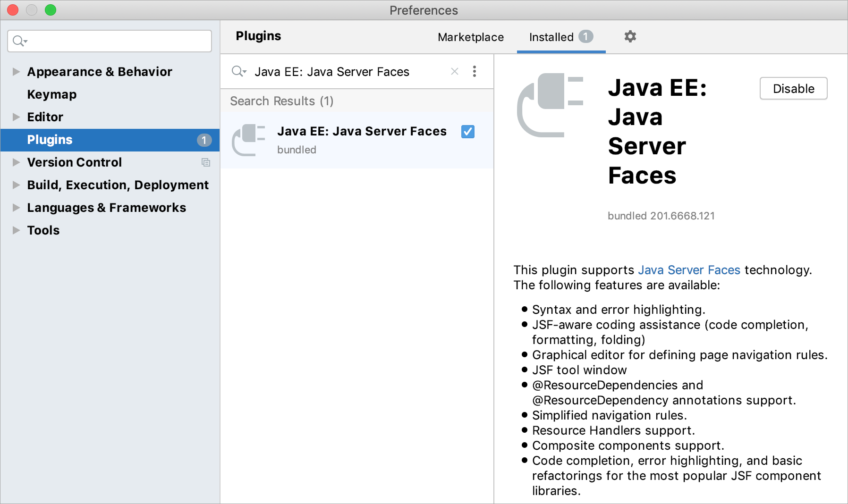
Task: Click the Version Control project-level icon
Action: click(x=206, y=162)
